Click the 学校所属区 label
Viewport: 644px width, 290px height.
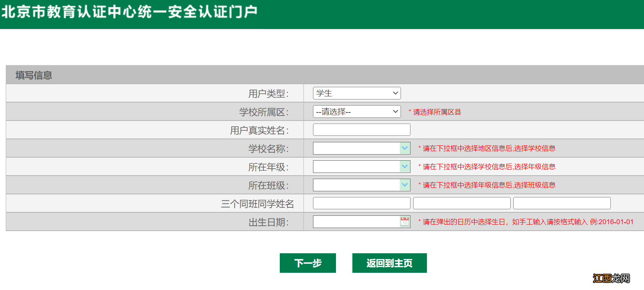click(264, 112)
